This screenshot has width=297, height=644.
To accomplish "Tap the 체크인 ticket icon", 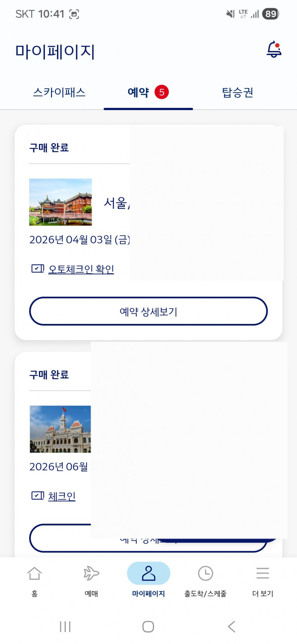I will 38,496.
